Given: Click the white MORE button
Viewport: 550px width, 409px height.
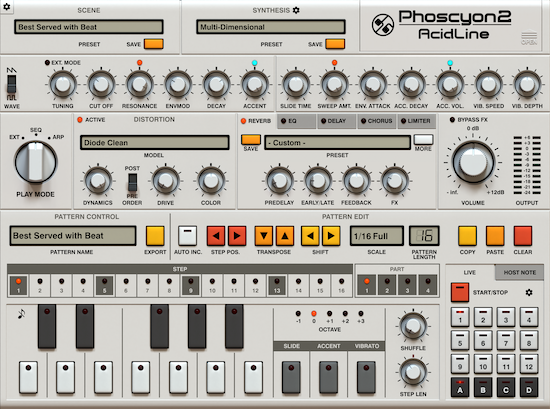Looking at the screenshot, I should pos(423,139).
